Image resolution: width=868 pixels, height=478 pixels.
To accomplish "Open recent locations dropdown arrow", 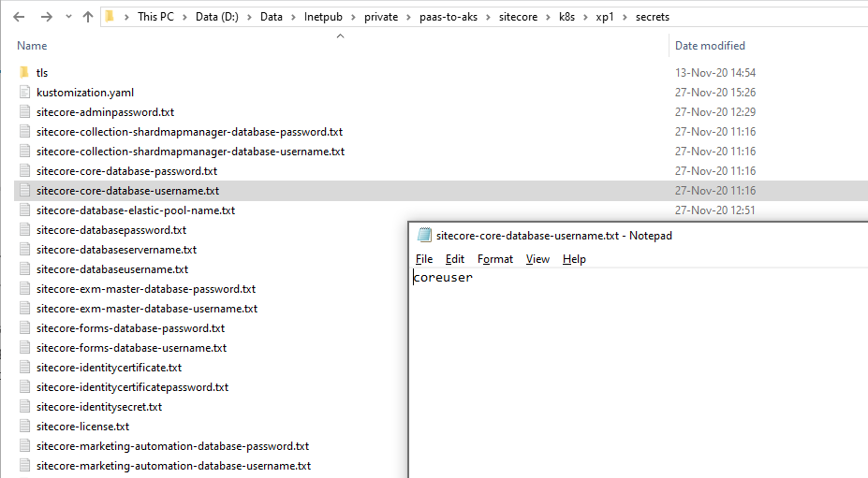I will coord(68,17).
